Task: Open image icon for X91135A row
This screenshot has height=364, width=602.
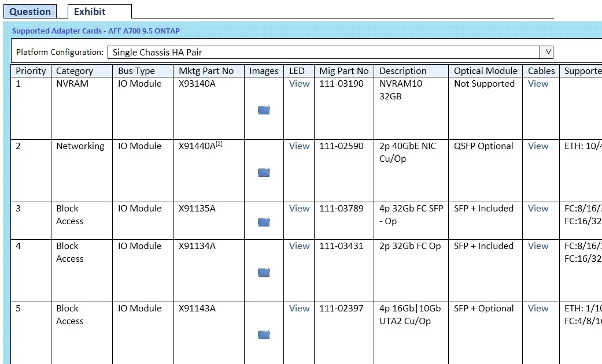Action: tap(264, 222)
